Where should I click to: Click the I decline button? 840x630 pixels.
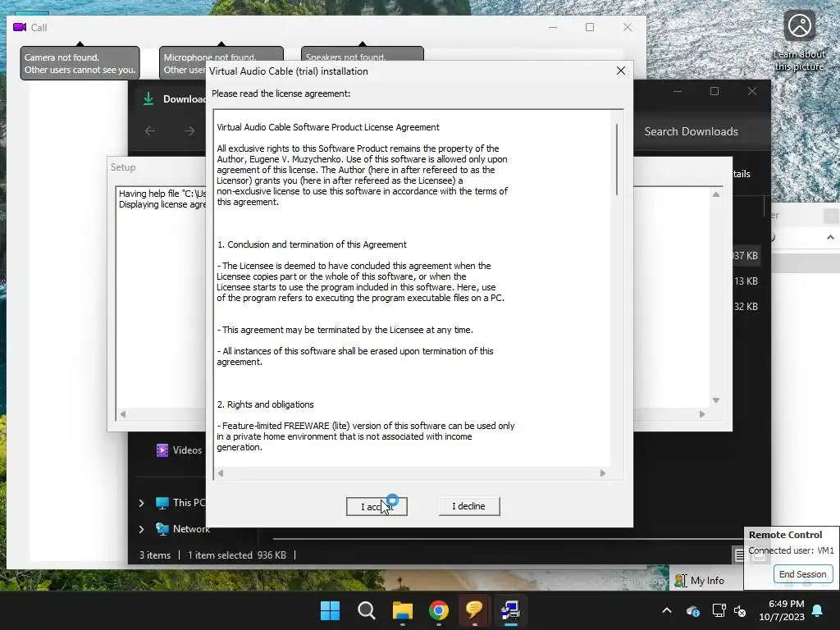(468, 506)
